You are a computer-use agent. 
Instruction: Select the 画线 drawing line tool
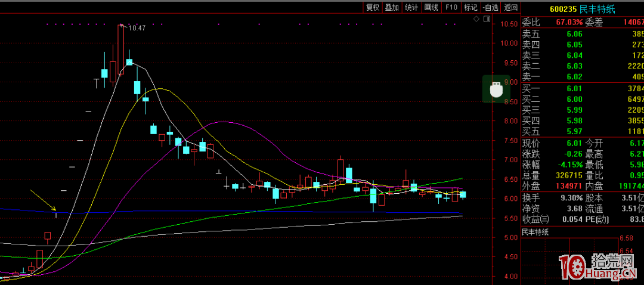[x=431, y=7]
